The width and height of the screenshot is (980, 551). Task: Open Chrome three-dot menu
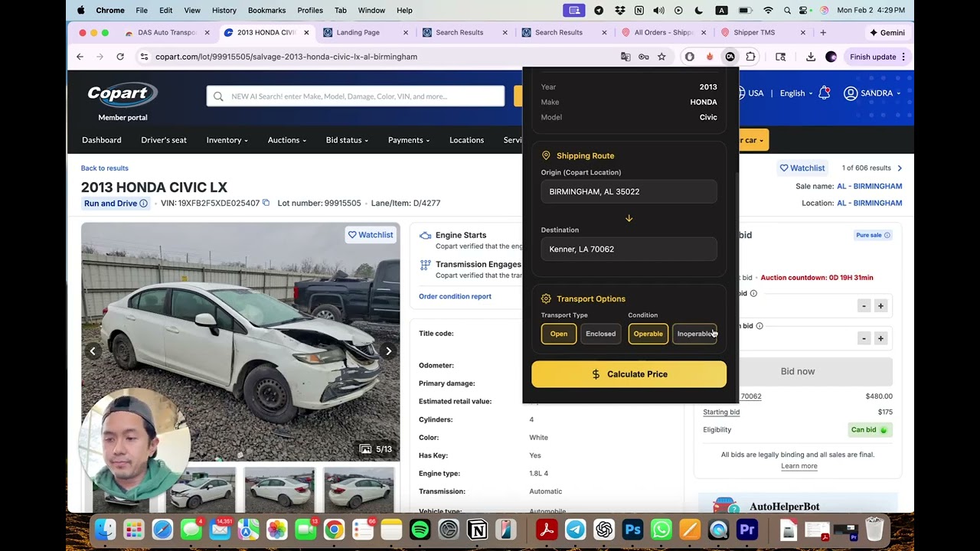(903, 57)
